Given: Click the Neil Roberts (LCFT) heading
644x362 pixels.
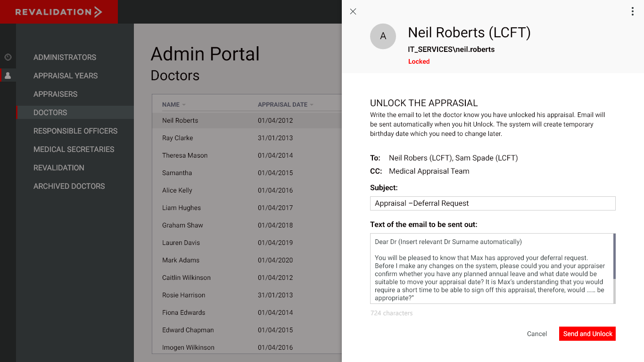Looking at the screenshot, I should 469,33.
